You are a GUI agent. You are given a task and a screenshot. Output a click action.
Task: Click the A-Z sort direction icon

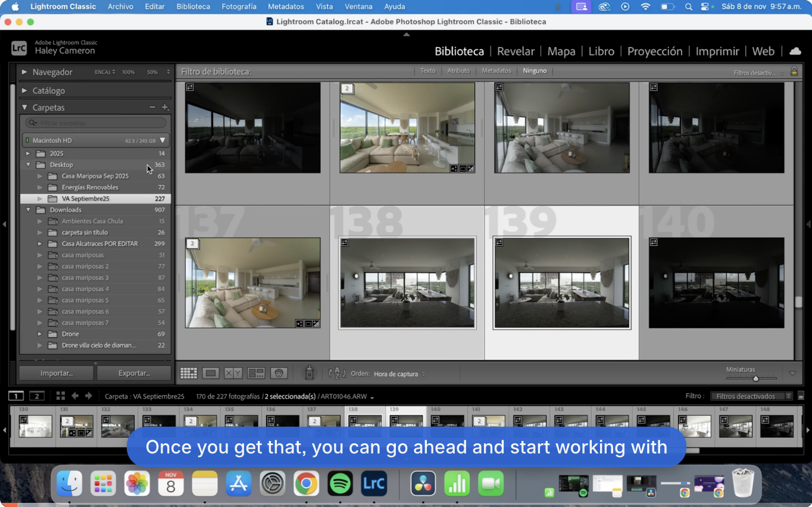(337, 373)
